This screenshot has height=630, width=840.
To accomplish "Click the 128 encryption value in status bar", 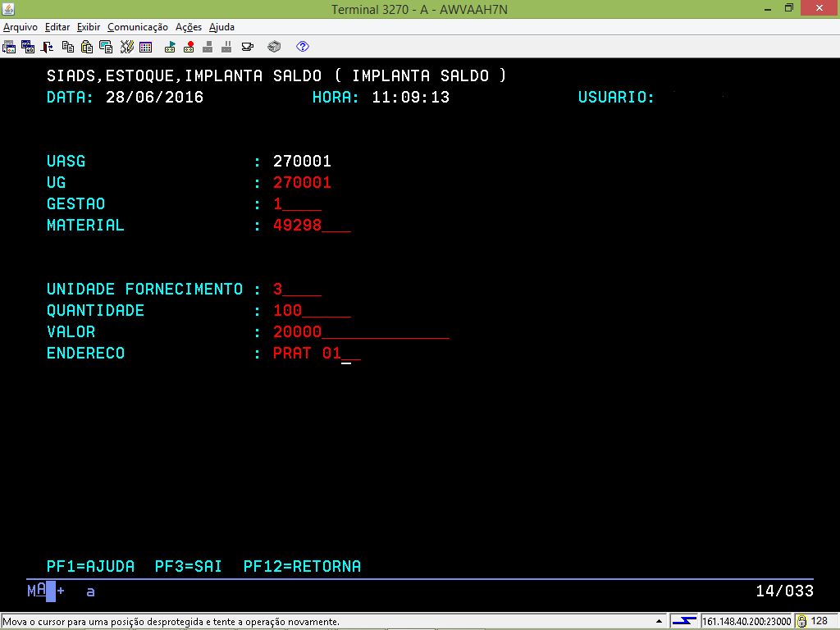I will pyautogui.click(x=819, y=621).
